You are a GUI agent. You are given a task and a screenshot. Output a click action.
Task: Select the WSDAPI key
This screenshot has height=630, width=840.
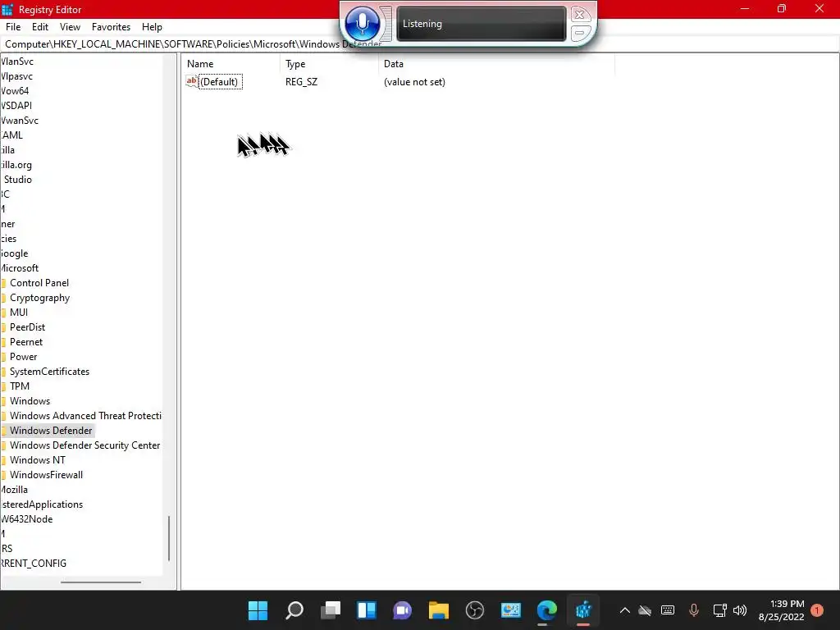16,106
